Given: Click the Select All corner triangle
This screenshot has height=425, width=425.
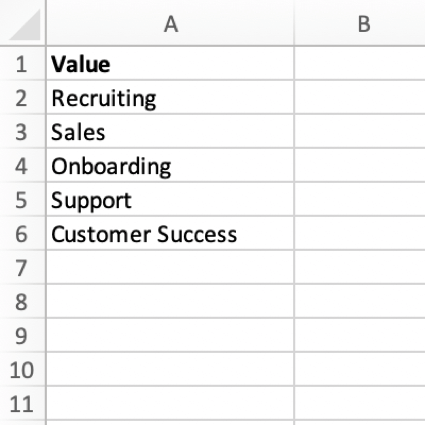Looking at the screenshot, I should coord(23,23).
